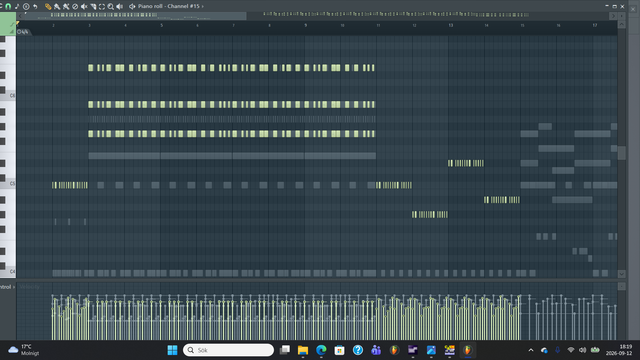Click the circled tools icon in toolbar
The width and height of the screenshot is (640, 360).
point(26,6)
